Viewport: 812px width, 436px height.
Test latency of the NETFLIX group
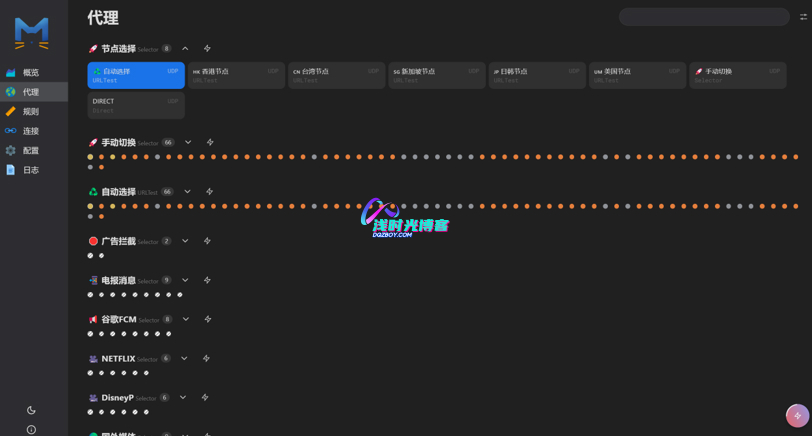[x=206, y=358]
